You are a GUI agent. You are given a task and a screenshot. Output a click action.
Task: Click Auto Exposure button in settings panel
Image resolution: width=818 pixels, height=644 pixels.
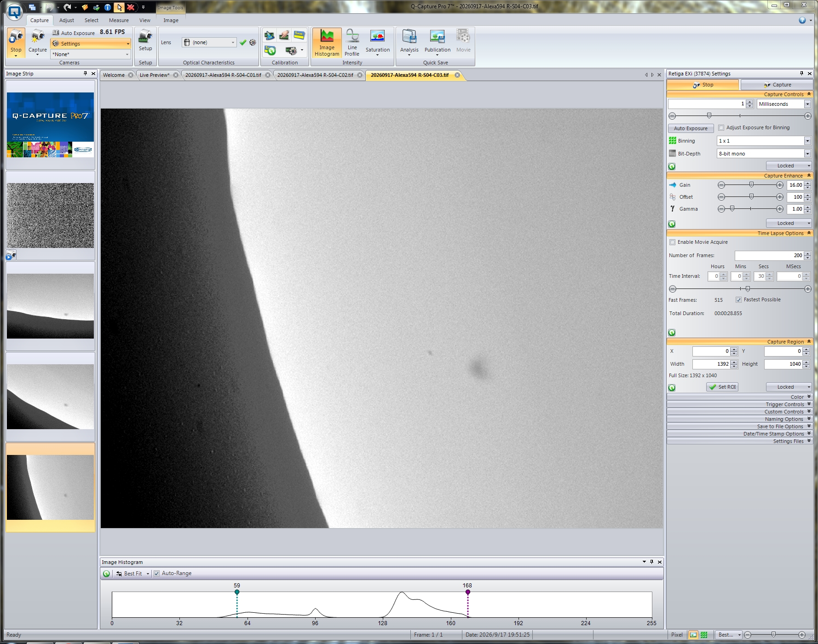coord(691,128)
